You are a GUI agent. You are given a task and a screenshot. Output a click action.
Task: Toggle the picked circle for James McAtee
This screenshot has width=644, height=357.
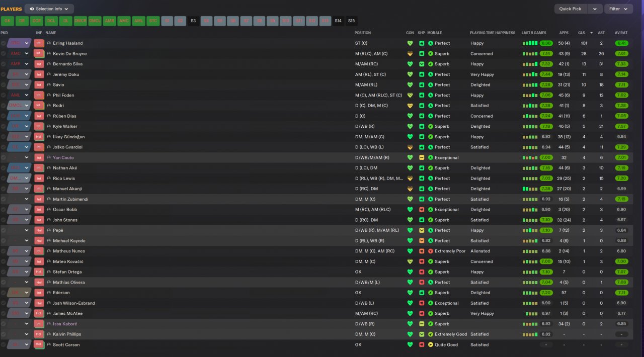(4, 313)
